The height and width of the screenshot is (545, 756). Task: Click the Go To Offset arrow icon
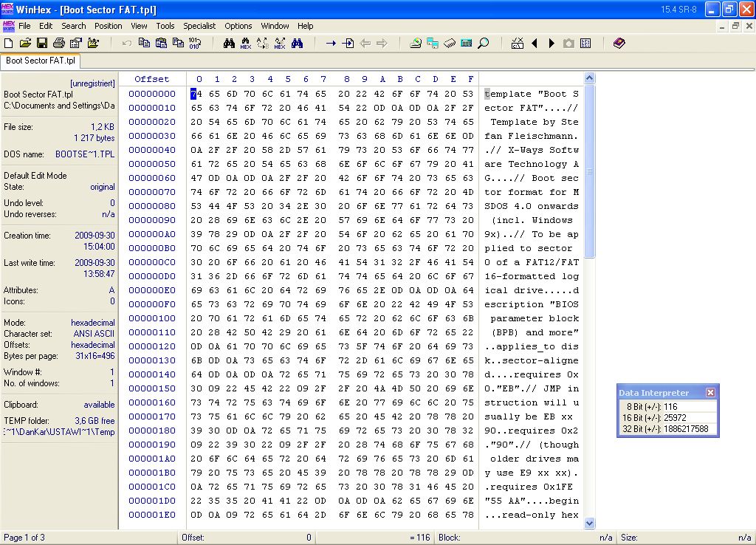pos(331,44)
